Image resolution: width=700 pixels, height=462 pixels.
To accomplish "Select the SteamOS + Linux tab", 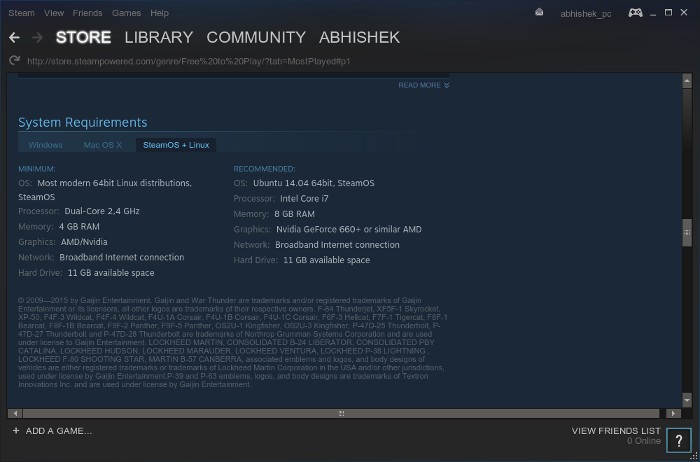I will point(176,145).
